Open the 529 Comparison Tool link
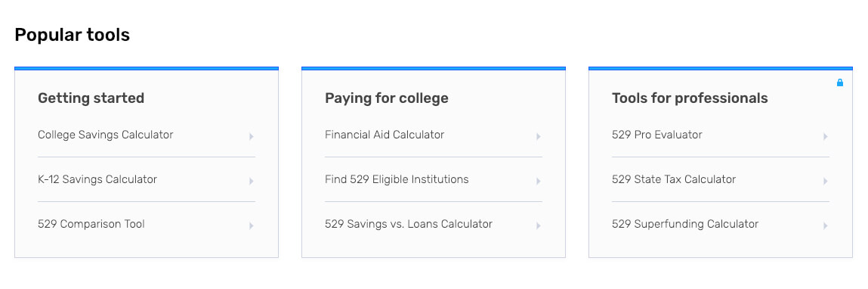This screenshot has height=289, width=868. pyautogui.click(x=91, y=224)
